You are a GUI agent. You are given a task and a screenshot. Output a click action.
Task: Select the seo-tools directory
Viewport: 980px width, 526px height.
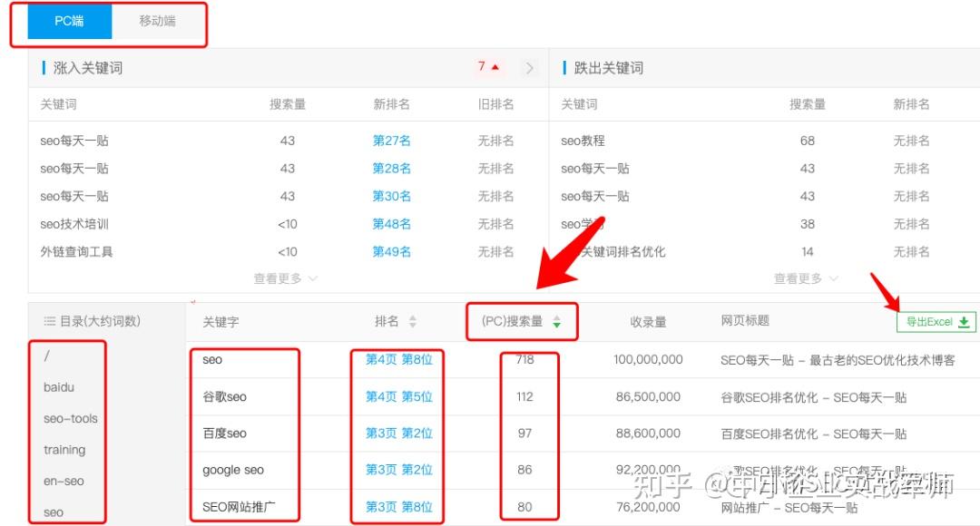(70, 419)
